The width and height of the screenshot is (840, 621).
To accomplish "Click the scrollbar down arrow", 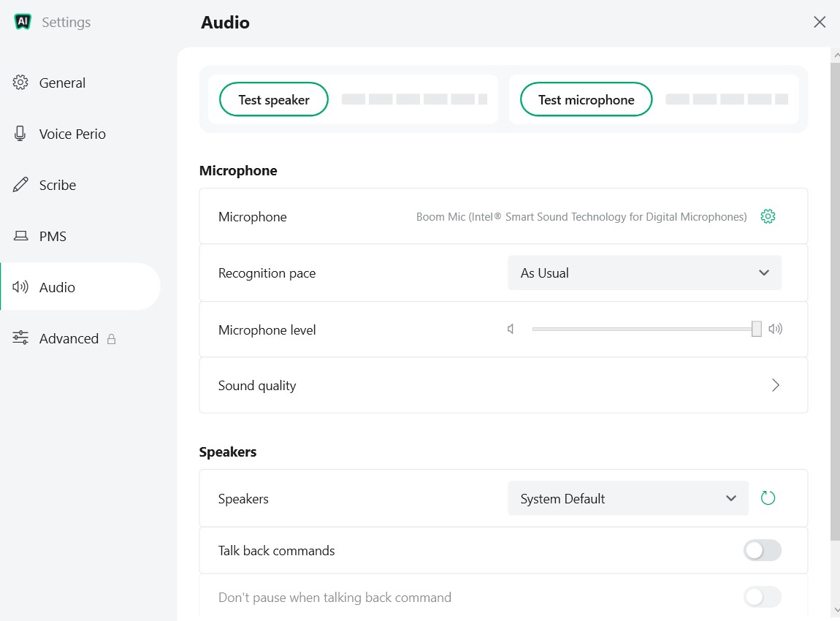I will [x=836, y=610].
